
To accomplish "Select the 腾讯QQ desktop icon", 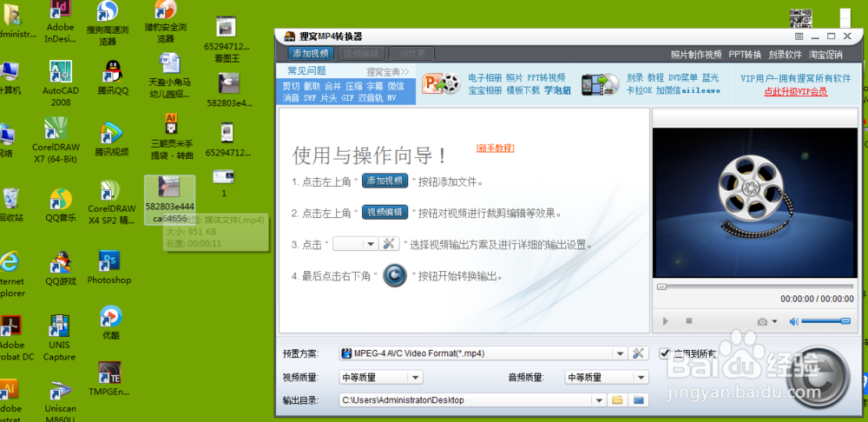I will (x=114, y=79).
